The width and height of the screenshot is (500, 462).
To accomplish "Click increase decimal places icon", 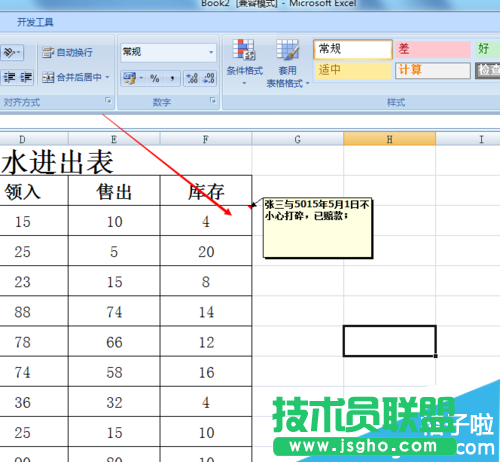I will [192, 78].
